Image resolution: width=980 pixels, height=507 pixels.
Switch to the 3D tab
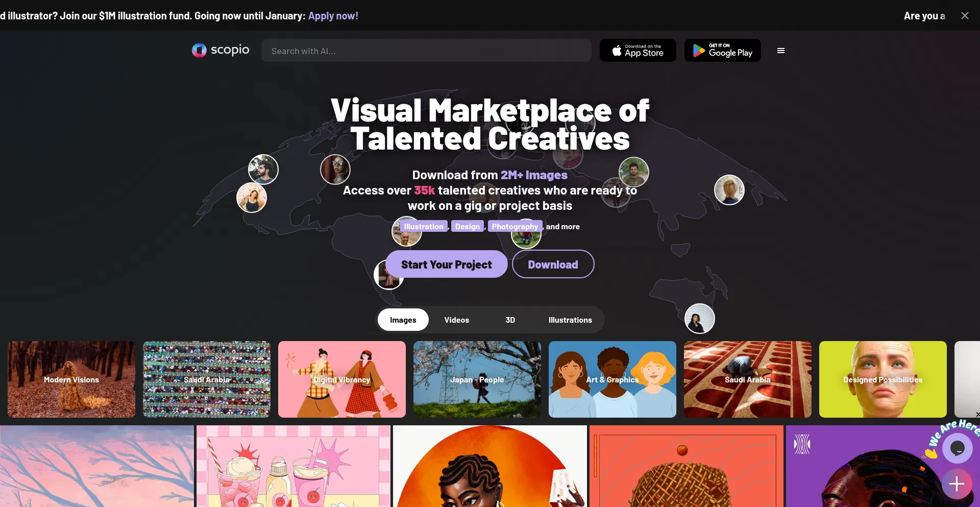point(510,320)
